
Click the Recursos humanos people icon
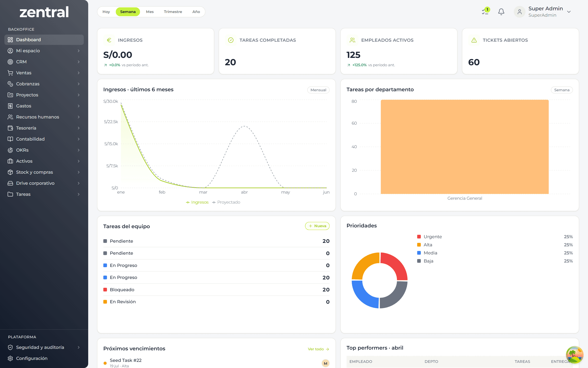point(10,117)
